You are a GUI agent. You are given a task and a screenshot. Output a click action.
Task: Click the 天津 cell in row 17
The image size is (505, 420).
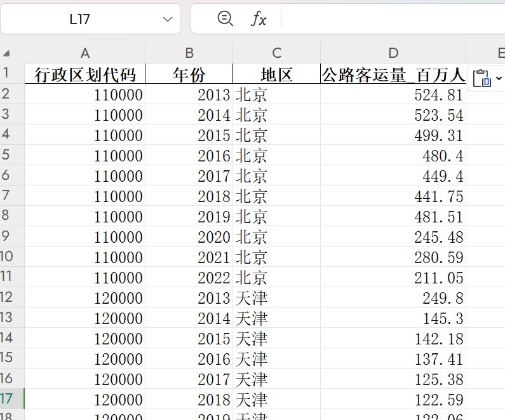(x=277, y=399)
